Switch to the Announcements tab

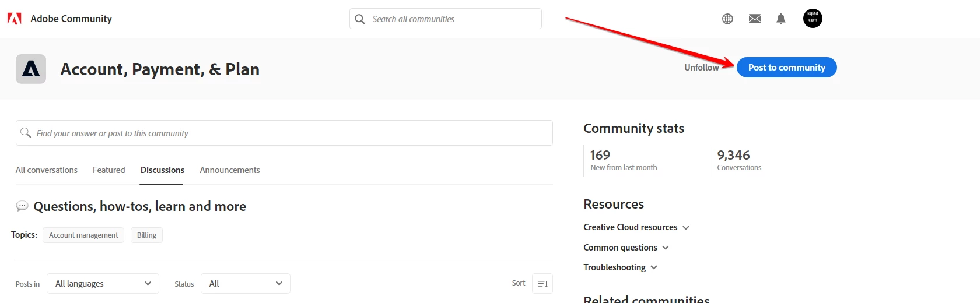coord(230,170)
